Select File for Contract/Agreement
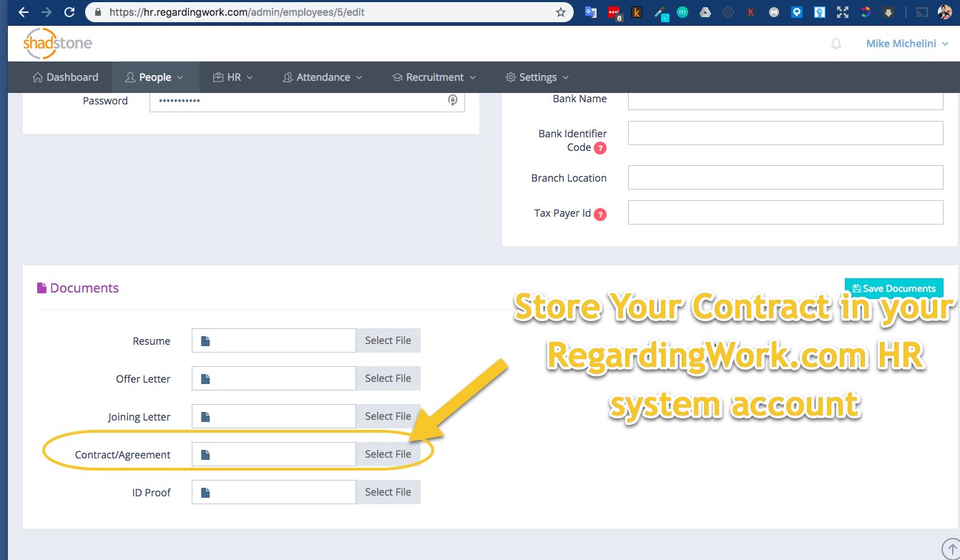This screenshot has width=960, height=560. tap(388, 454)
